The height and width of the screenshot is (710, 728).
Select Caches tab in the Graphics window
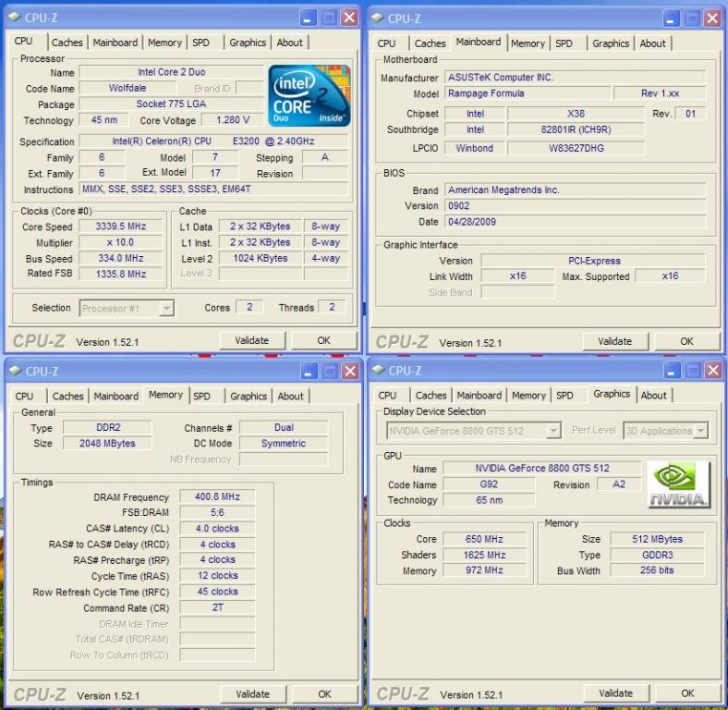pyautogui.click(x=431, y=395)
